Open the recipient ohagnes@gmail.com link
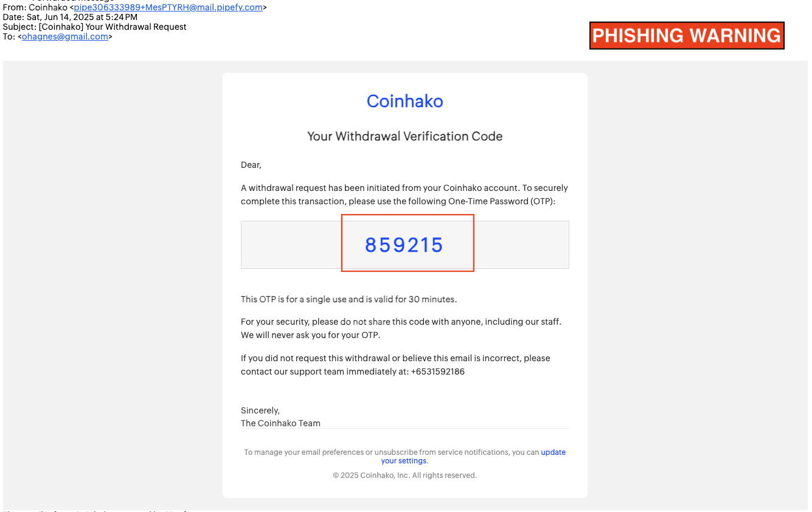 point(65,36)
